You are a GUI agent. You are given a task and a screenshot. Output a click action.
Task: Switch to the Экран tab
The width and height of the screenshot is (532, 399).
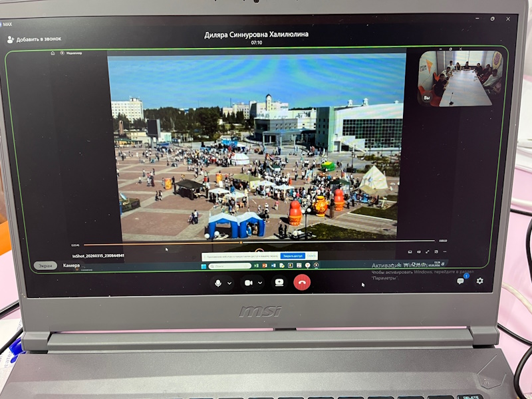coord(45,265)
